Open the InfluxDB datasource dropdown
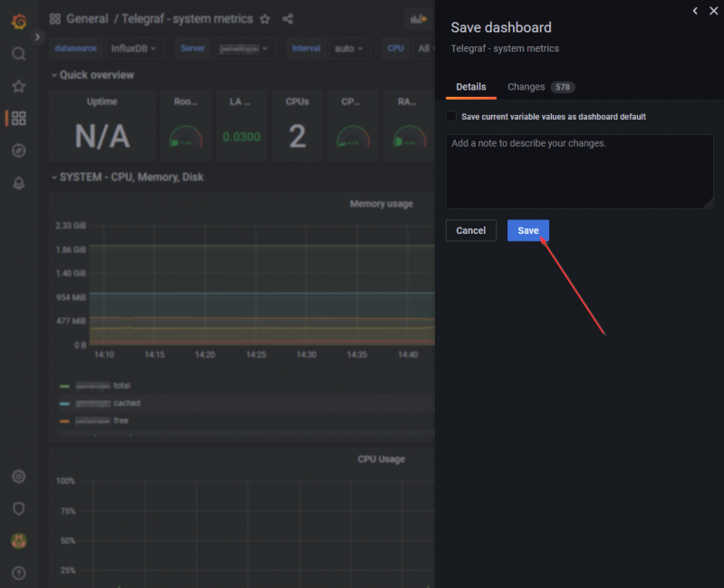This screenshot has height=588, width=724. pos(133,48)
